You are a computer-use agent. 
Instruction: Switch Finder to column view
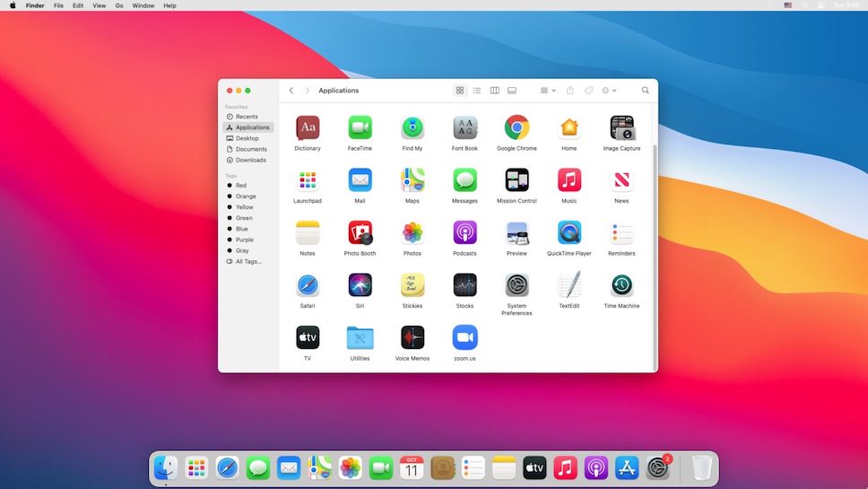click(495, 91)
